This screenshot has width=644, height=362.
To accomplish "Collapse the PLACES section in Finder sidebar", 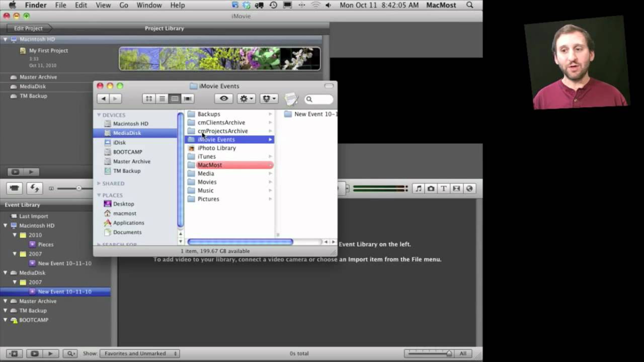I will 99,195.
